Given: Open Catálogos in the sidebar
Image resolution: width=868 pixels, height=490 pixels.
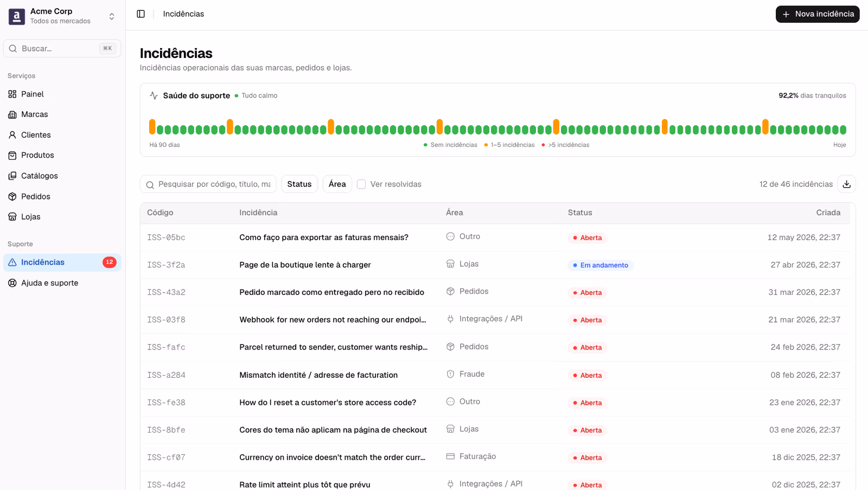Looking at the screenshot, I should 62,176.
